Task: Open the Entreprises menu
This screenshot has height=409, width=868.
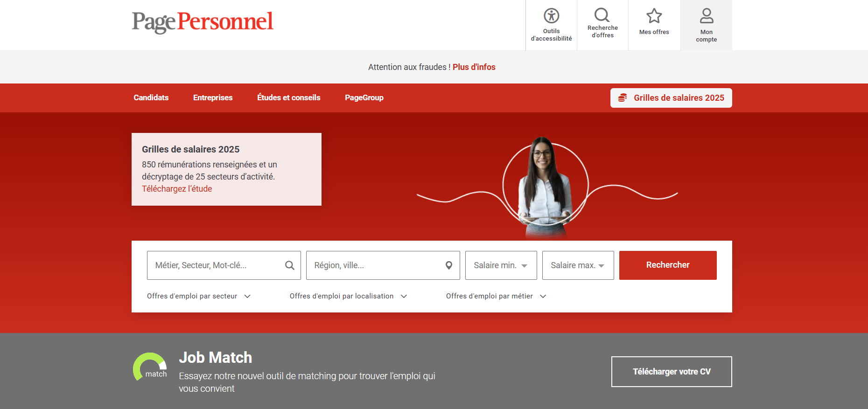Action: point(213,98)
